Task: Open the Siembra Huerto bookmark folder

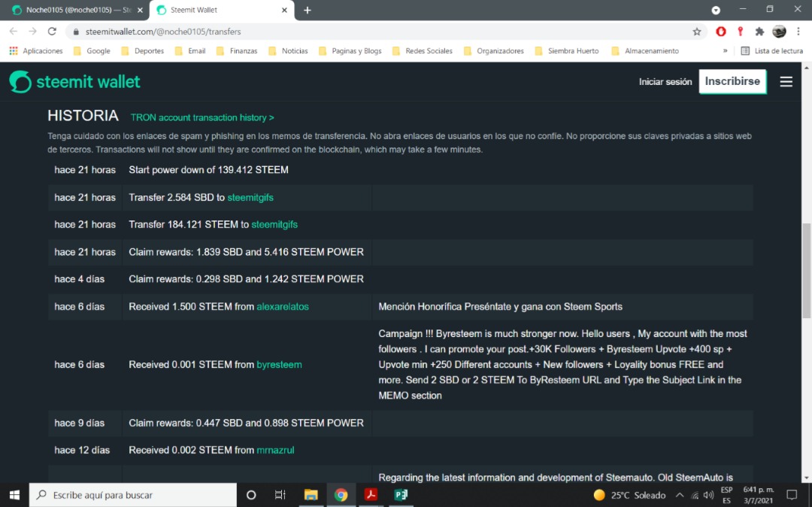Action: 567,50
